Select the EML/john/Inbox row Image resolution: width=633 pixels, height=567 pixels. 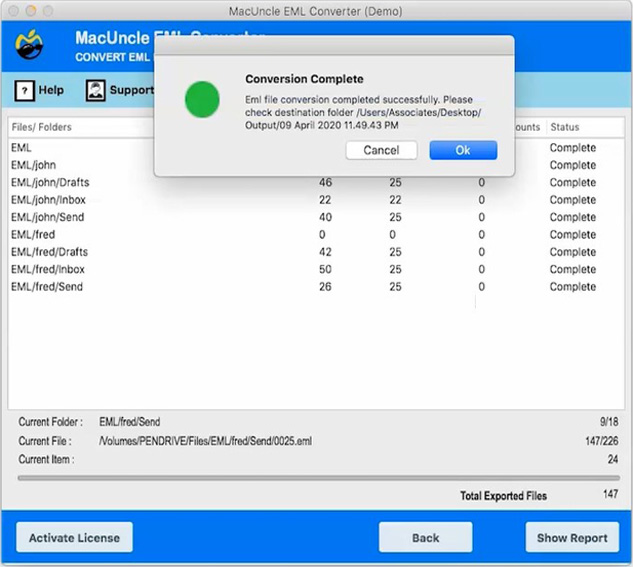316,200
